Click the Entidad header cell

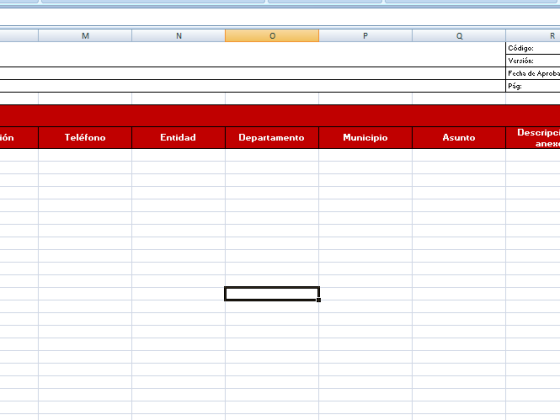point(178,138)
